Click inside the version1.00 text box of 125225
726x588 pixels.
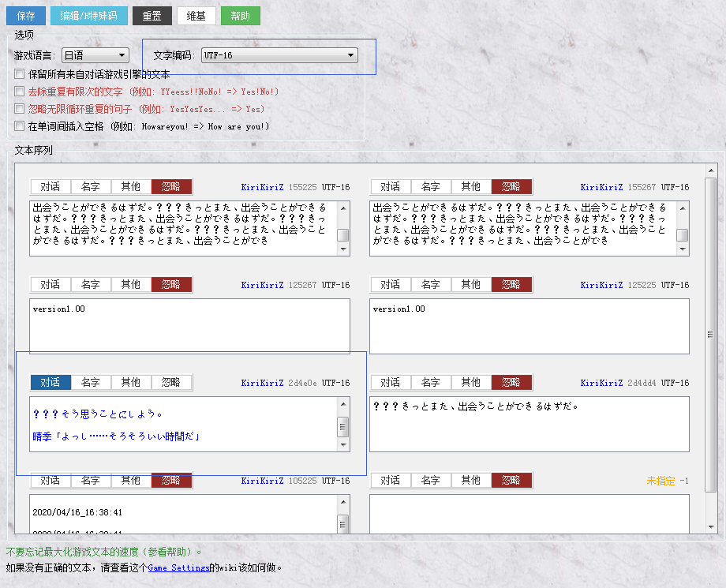[530, 326]
